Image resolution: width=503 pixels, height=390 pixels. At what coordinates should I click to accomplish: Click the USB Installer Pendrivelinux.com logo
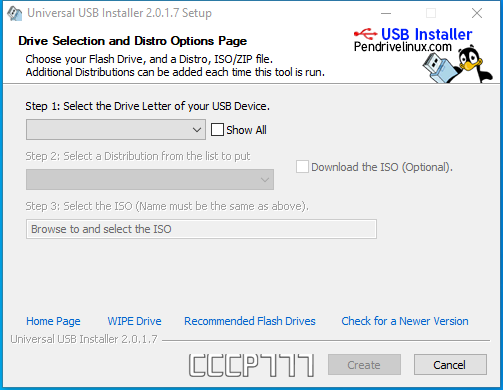pos(413,40)
